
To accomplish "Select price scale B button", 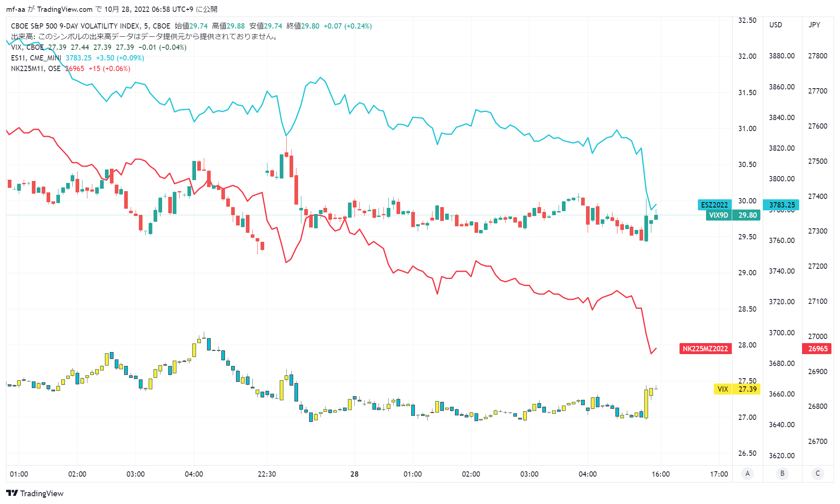I will click(782, 473).
